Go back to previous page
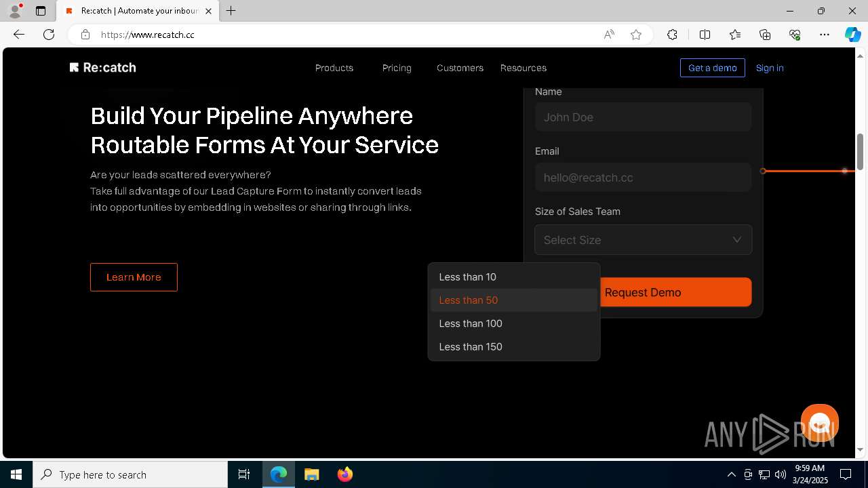 [19, 35]
